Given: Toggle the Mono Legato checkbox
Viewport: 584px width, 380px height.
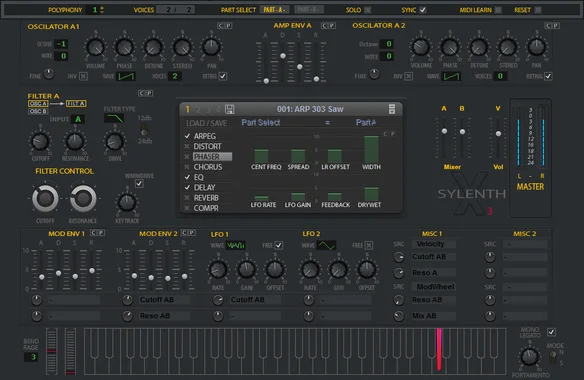Looking at the screenshot, I should tap(551, 332).
